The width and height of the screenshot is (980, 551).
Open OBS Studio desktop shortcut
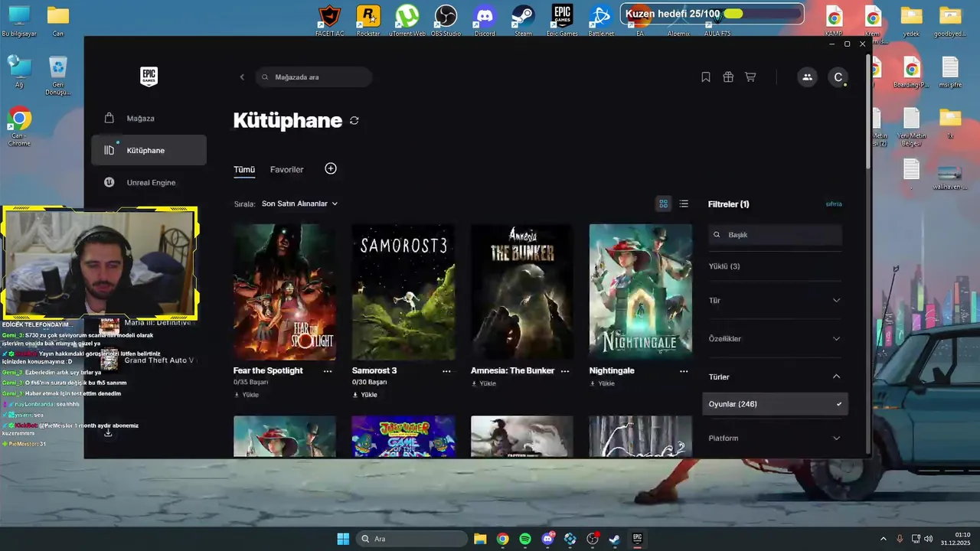(446, 20)
